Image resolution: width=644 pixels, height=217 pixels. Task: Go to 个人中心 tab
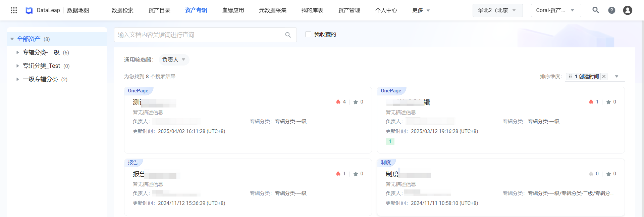pyautogui.click(x=386, y=10)
